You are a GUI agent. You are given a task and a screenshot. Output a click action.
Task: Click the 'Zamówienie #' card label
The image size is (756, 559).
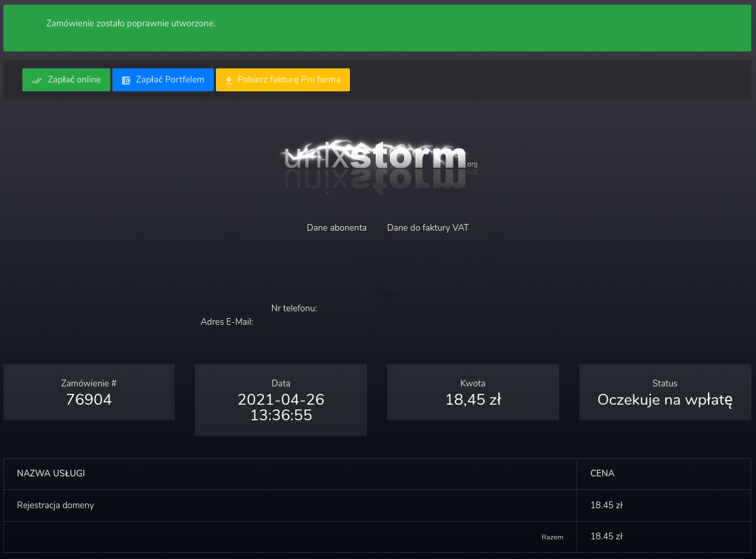click(x=89, y=383)
